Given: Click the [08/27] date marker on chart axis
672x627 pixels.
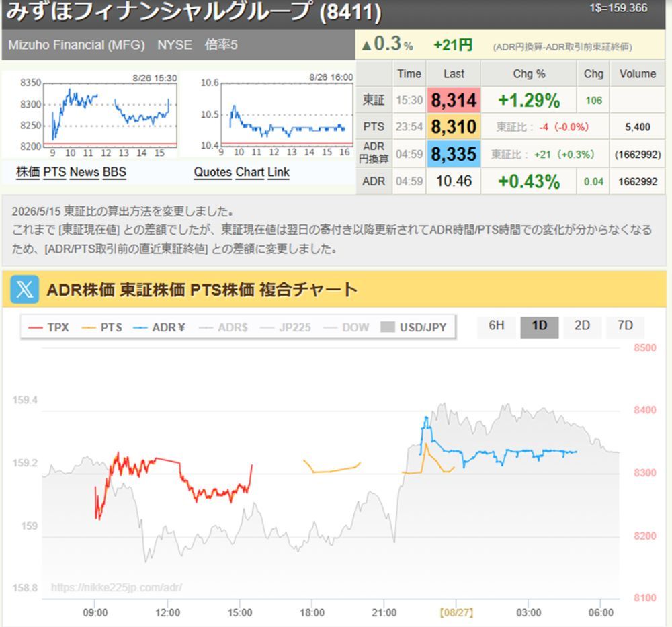Looking at the screenshot, I should click(456, 612).
